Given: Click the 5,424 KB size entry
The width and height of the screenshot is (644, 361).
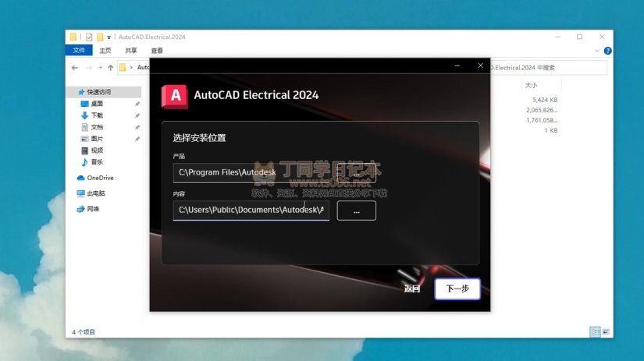Looking at the screenshot, I should [545, 100].
